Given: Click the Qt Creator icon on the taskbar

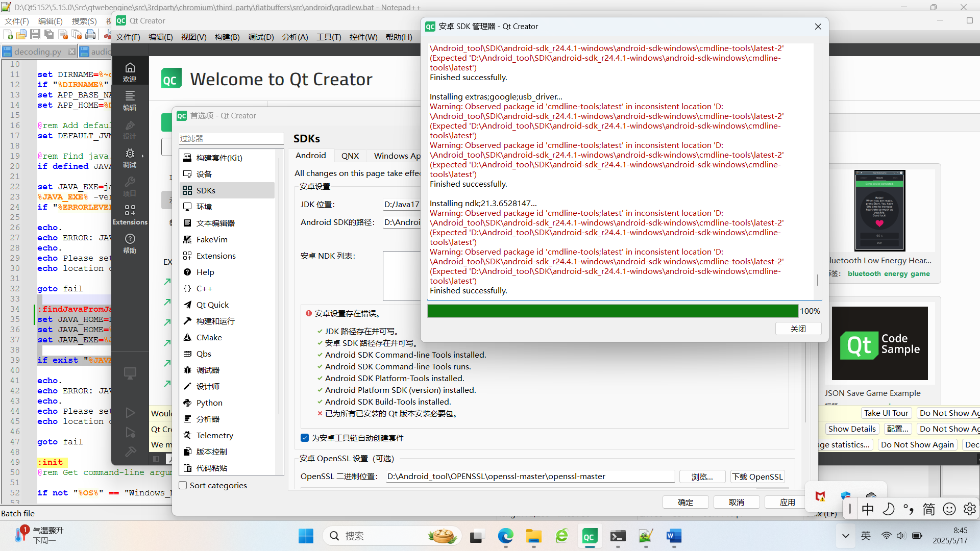Looking at the screenshot, I should 590,536.
